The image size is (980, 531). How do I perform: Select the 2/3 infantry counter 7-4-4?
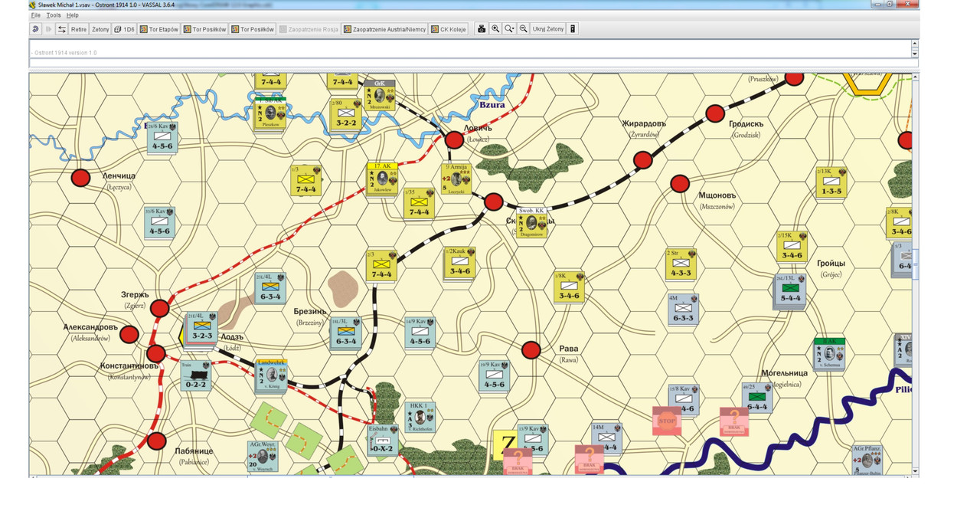381,264
